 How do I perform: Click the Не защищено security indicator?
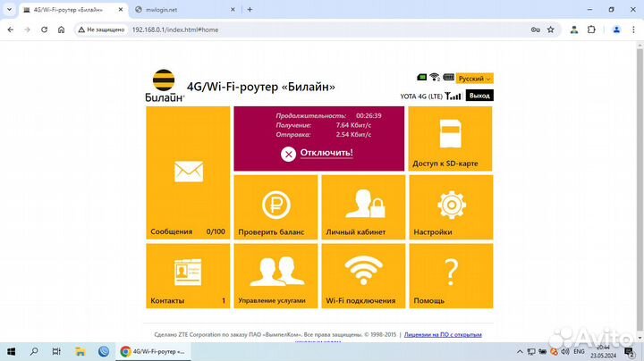click(x=101, y=29)
